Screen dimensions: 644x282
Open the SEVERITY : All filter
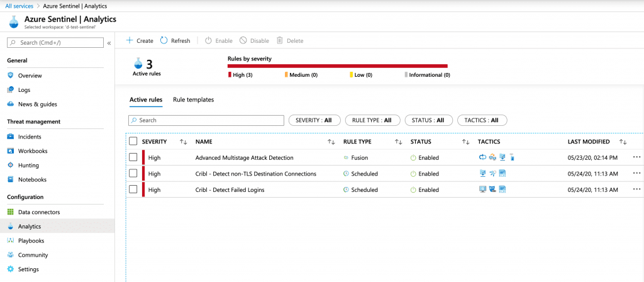pos(314,120)
